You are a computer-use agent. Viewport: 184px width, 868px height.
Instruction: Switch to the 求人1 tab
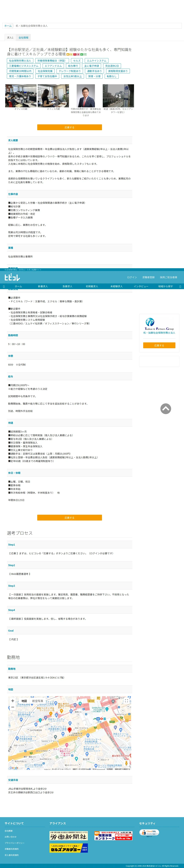point(10,38)
